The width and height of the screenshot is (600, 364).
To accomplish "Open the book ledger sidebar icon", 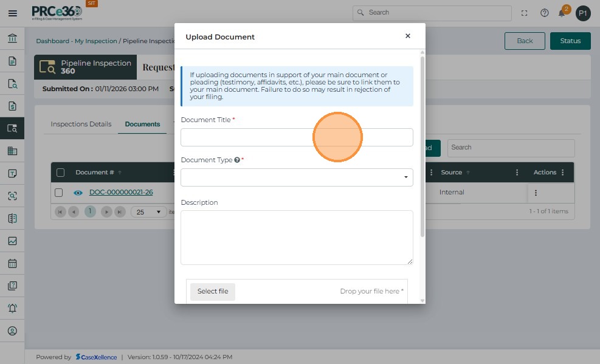I will coord(12,218).
